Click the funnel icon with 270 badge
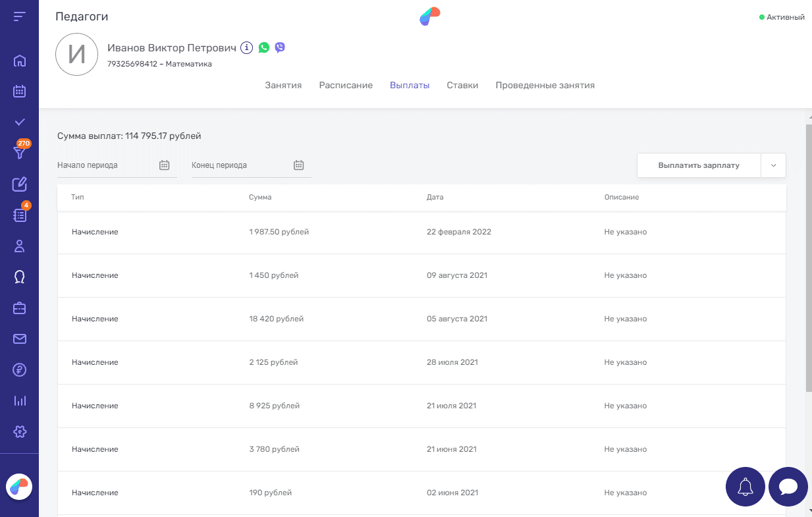This screenshot has height=517, width=812. click(20, 153)
